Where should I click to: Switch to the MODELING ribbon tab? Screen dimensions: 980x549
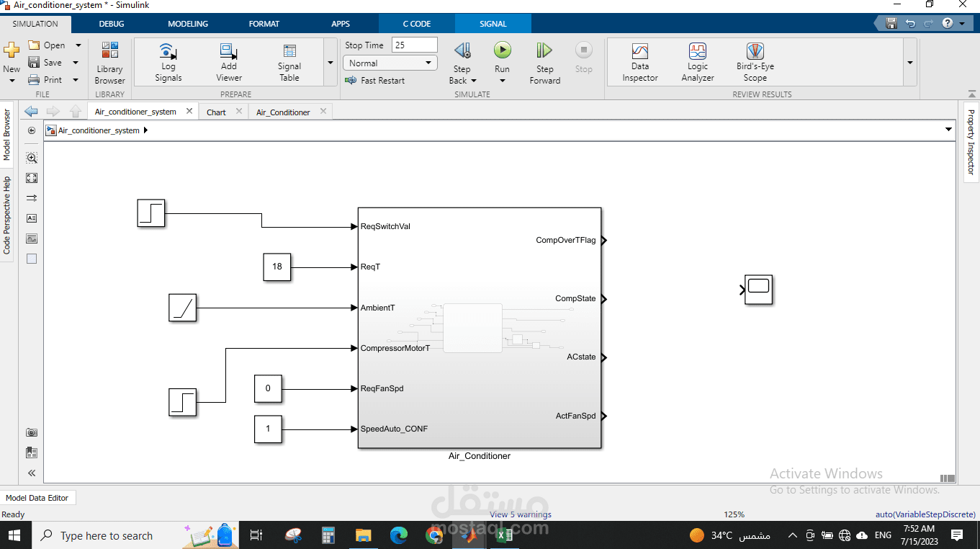pos(188,24)
